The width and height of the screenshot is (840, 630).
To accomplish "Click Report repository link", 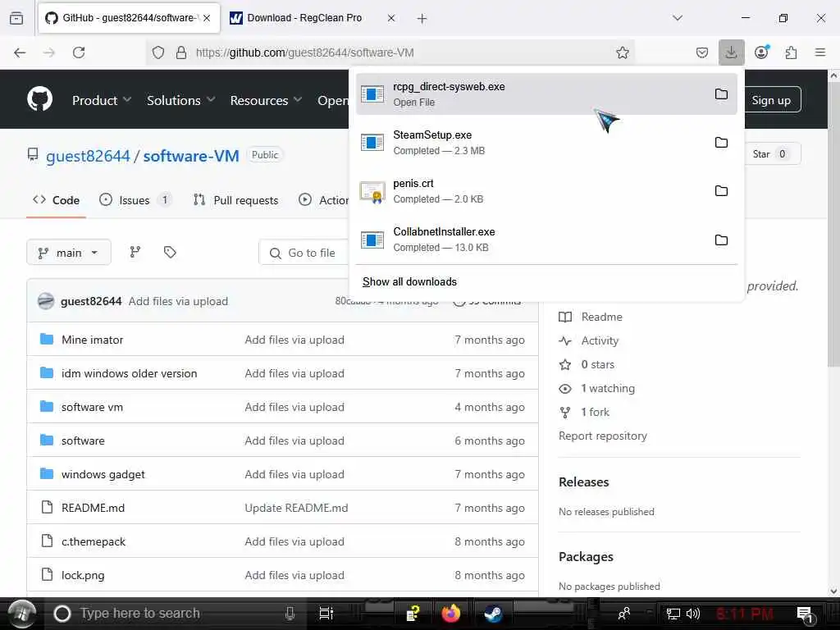I will click(603, 436).
